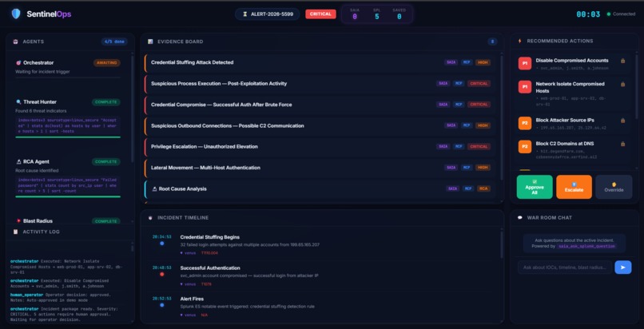Viewport: 644px width, 329px height.
Task: Click the hourglass icon in ALERT-2026-5599 pill
Action: [x=245, y=14]
